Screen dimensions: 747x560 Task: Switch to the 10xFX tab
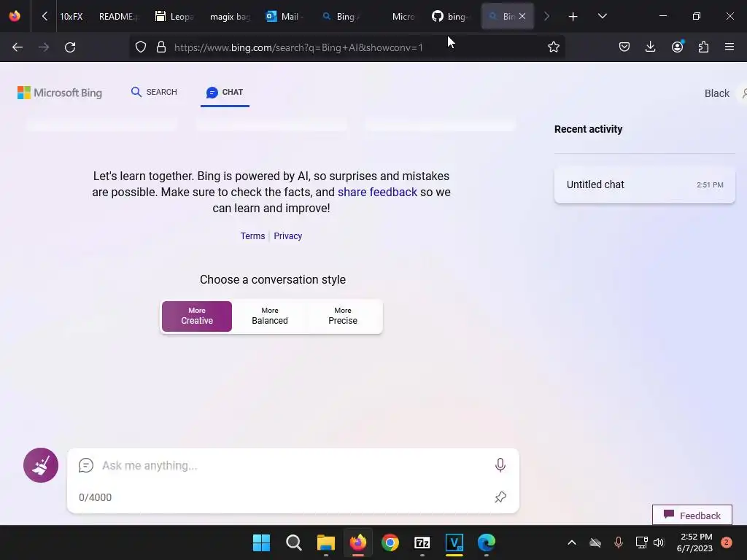point(71,17)
